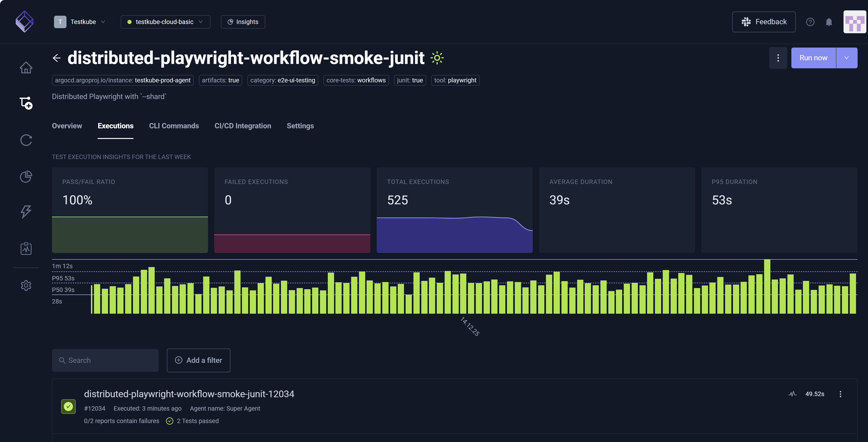Click the Run now button

click(813, 58)
